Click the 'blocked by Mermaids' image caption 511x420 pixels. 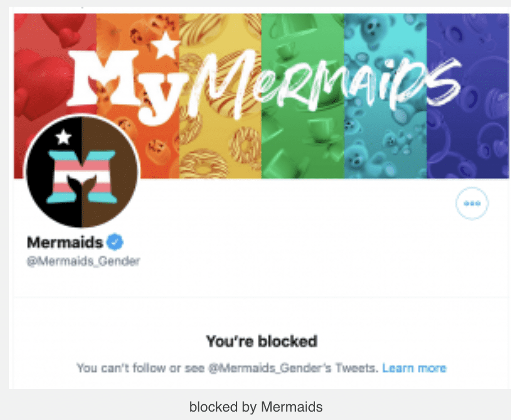[256, 407]
